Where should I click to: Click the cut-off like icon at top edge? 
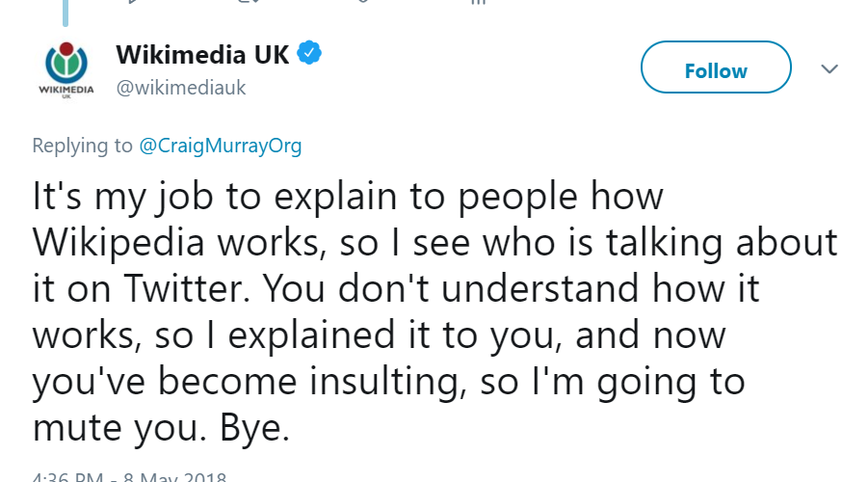click(x=363, y=2)
